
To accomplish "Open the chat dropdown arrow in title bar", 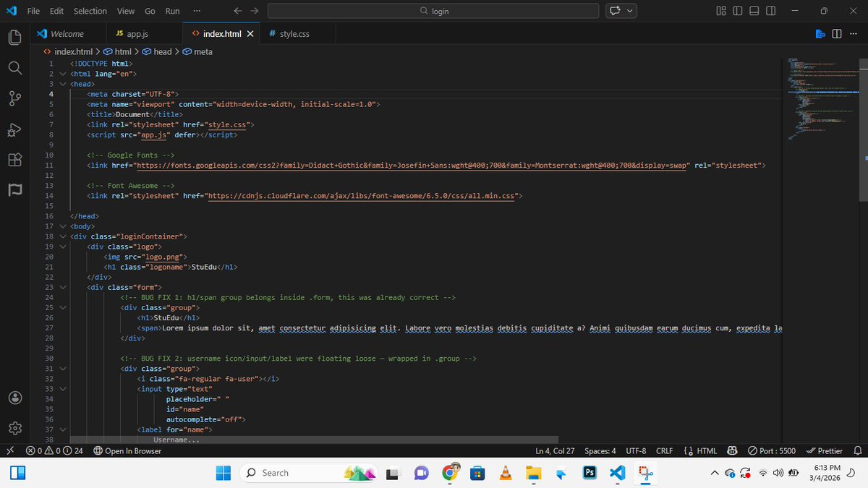I will click(631, 11).
